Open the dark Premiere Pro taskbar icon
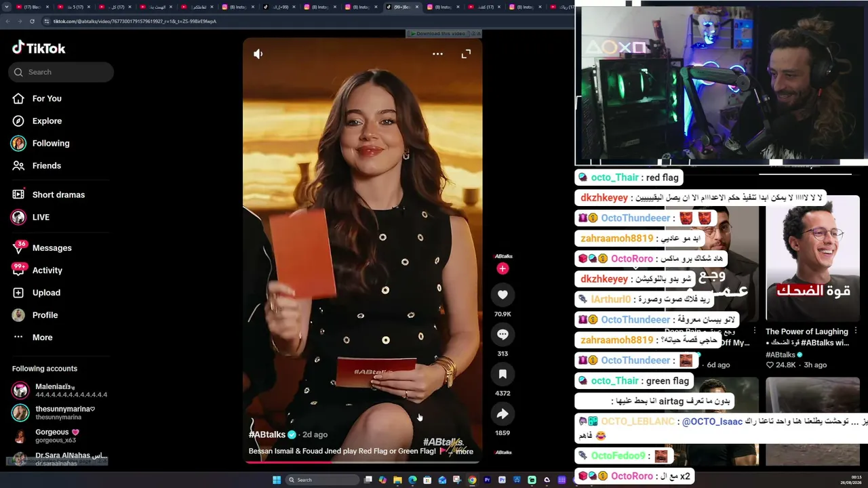868x488 pixels. (487, 480)
